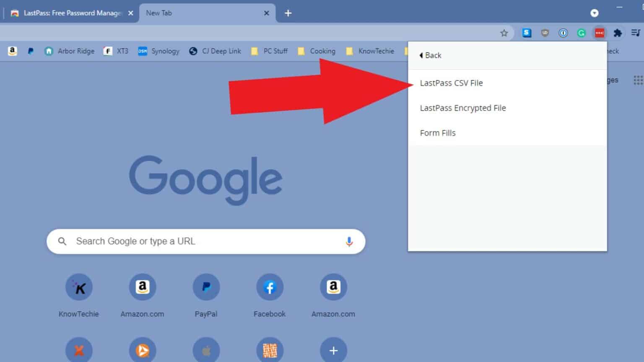The height and width of the screenshot is (362, 644).
Task: Open the PayPal bookmark on the bookmarks bar
Action: pyautogui.click(x=30, y=51)
